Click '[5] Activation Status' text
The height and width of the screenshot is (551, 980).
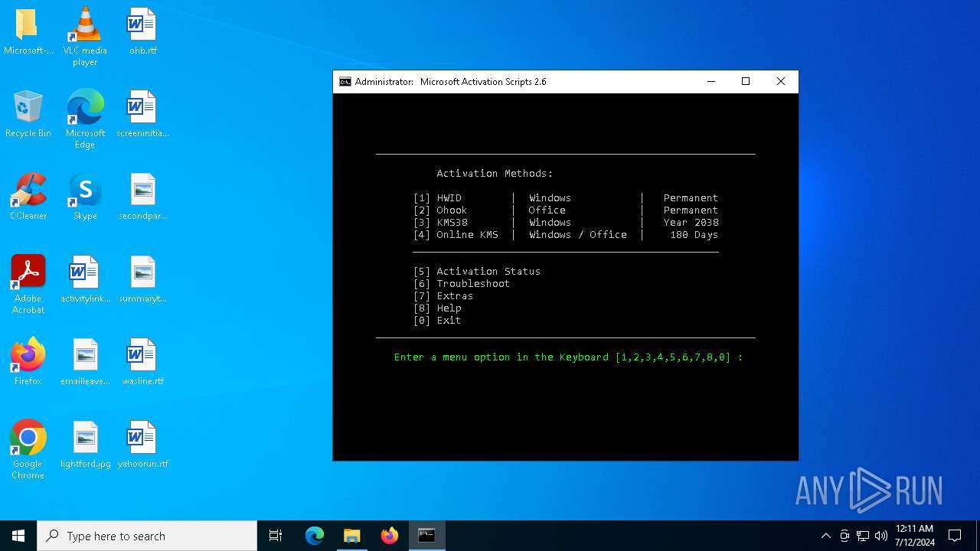click(x=476, y=272)
